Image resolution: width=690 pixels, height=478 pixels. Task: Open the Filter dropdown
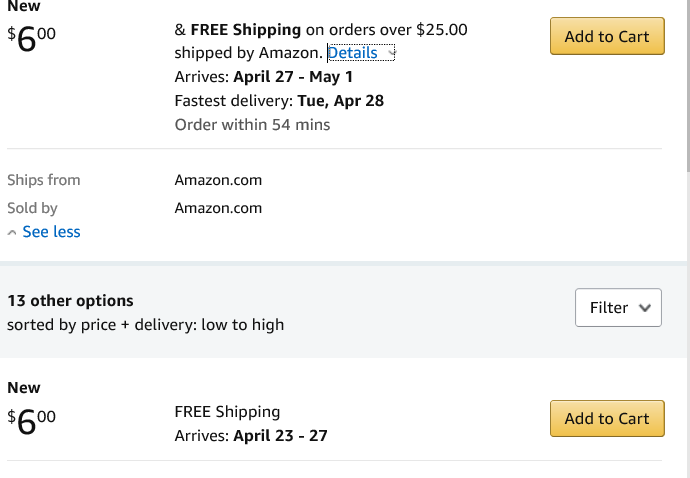tap(618, 308)
